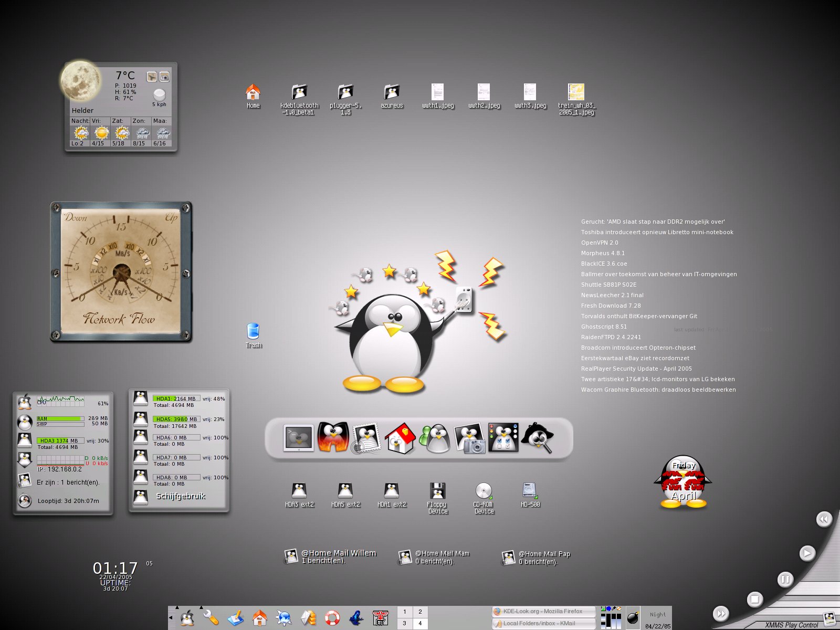This screenshot has height=630, width=840.
Task: Switch to virtual desktop 1
Action: coord(404,612)
